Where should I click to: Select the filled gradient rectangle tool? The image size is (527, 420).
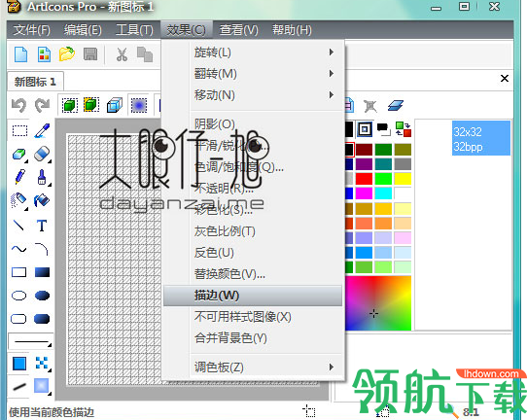(42, 272)
